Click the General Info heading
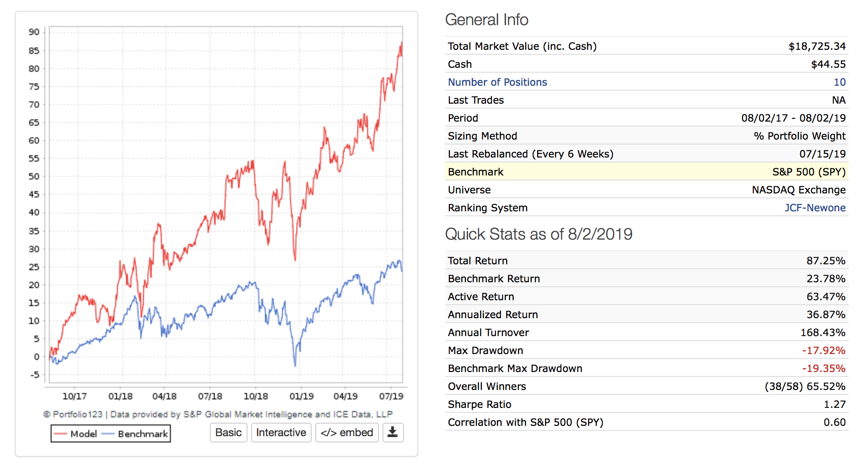This screenshot has height=464, width=868. (x=486, y=20)
